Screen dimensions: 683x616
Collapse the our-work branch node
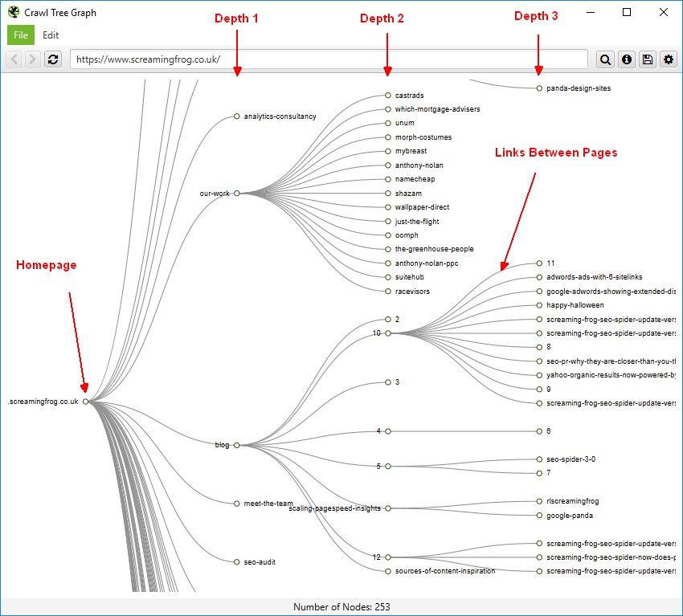point(236,193)
